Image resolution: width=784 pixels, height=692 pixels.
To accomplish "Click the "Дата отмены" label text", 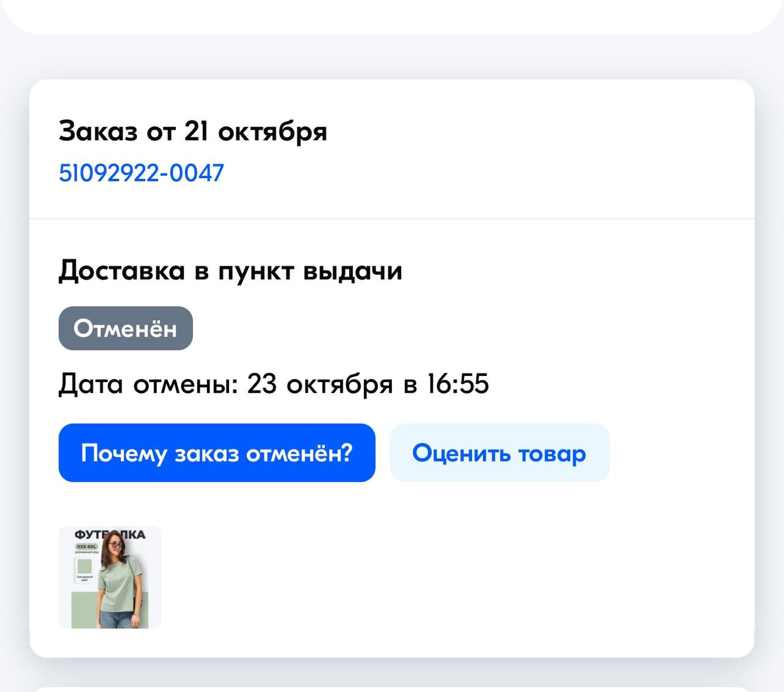I will pos(147,385).
